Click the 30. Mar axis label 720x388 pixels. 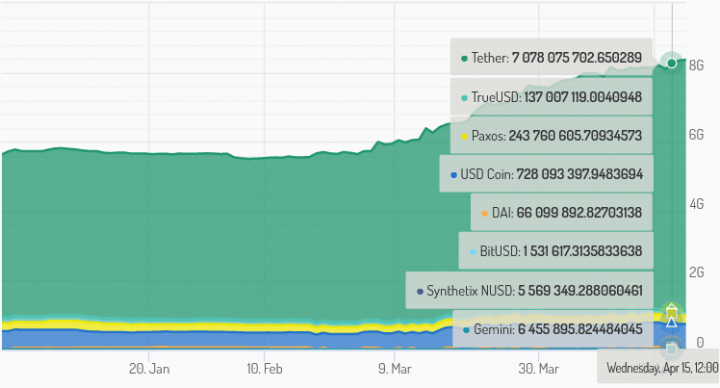point(539,369)
